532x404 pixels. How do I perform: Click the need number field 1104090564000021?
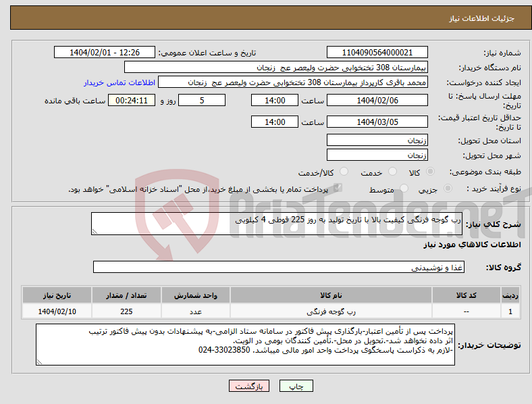click(x=377, y=52)
